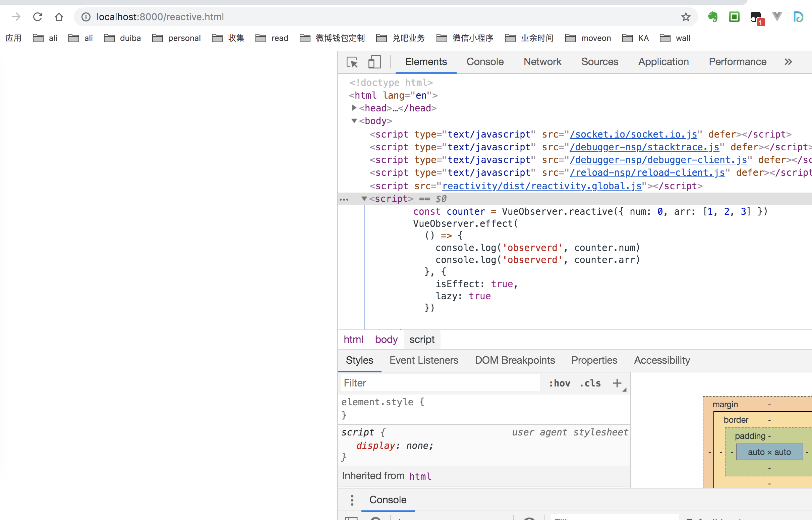Click the display: none declaration
The height and width of the screenshot is (520, 812).
[x=395, y=446]
